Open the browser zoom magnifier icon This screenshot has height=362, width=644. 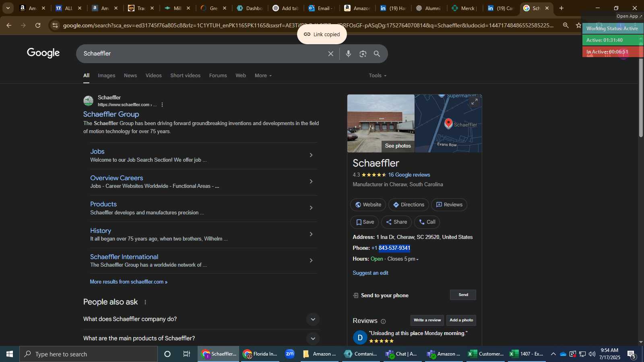coord(566,25)
